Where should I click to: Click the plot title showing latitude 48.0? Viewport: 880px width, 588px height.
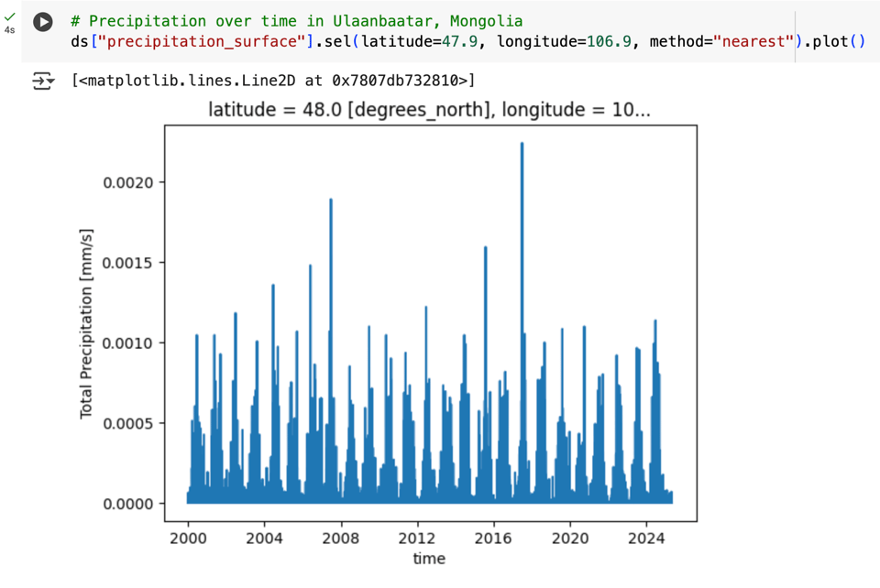click(x=430, y=111)
